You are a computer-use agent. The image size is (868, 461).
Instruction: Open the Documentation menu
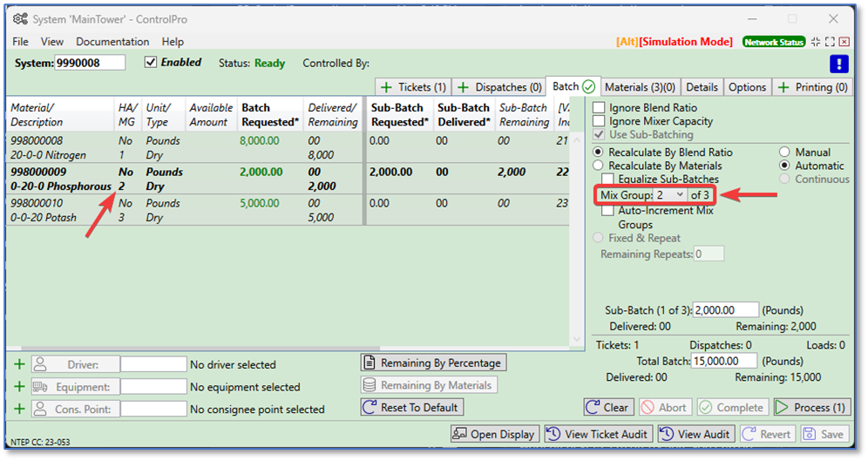click(x=112, y=42)
